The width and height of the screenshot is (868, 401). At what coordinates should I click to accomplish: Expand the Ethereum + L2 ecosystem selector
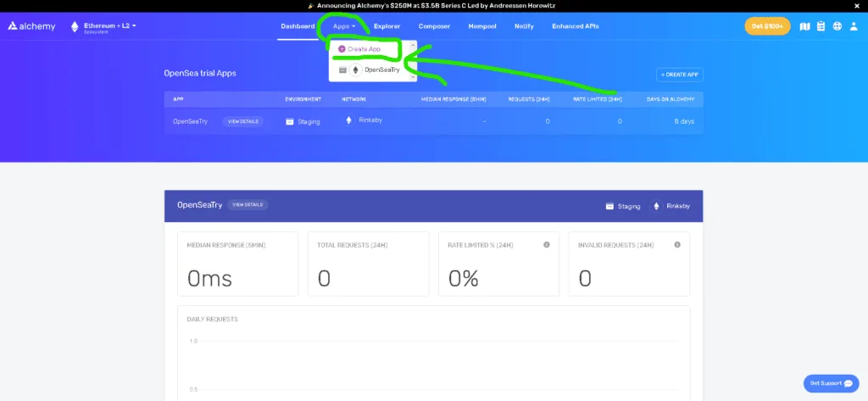tap(110, 26)
